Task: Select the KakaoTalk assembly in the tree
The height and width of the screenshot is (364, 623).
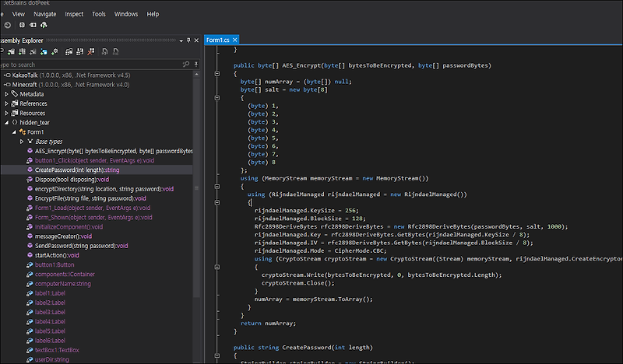Action: [71, 75]
